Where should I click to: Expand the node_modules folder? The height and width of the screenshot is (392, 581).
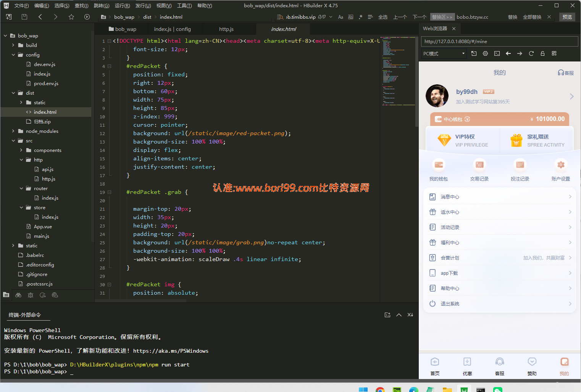pyautogui.click(x=13, y=131)
